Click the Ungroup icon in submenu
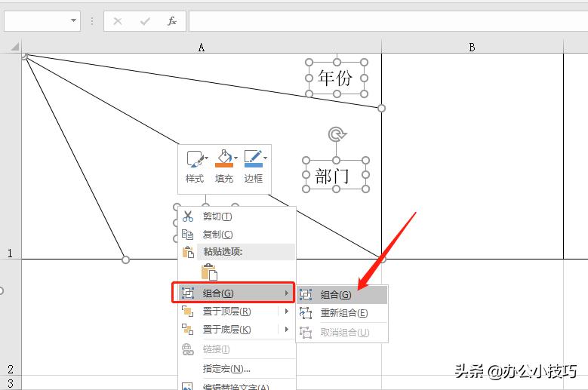The width and height of the screenshot is (588, 390). (306, 333)
